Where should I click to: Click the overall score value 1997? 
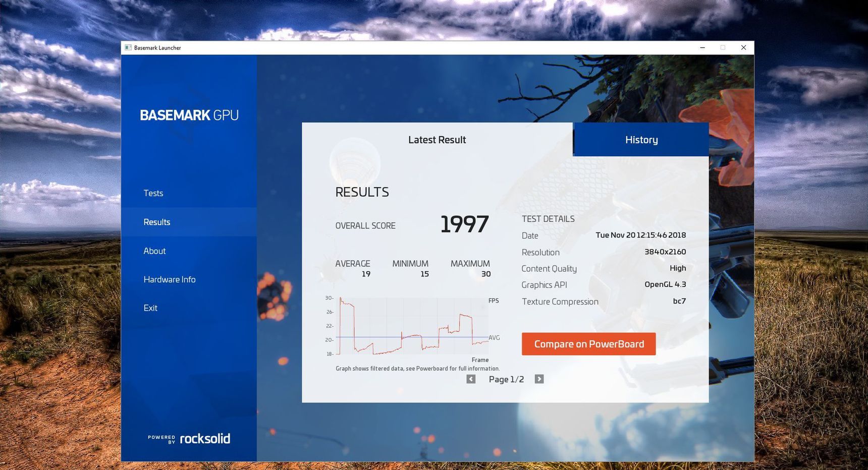[464, 224]
